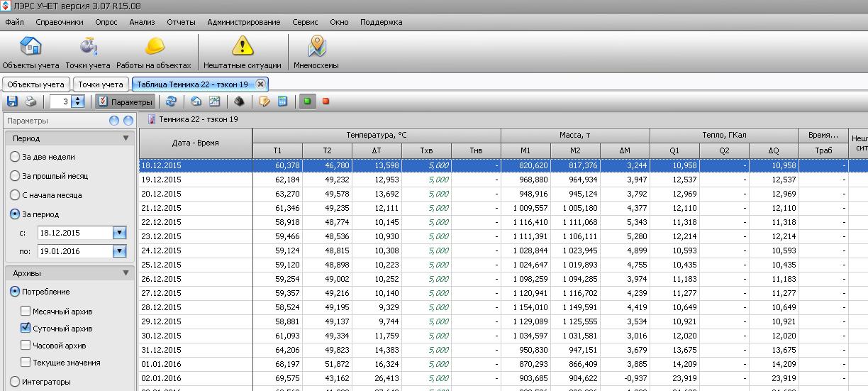Open the Поддержка menu
Viewport: 868px width, 391px height.
tap(381, 22)
